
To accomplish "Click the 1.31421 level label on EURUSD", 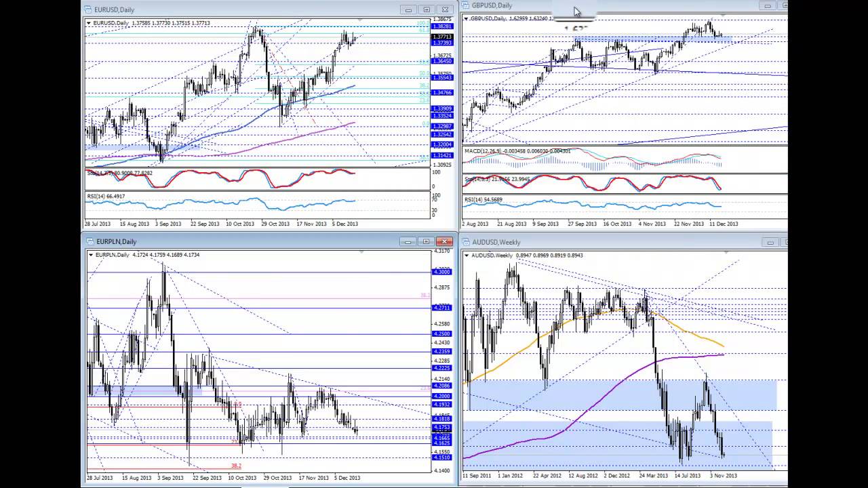I will click(442, 155).
